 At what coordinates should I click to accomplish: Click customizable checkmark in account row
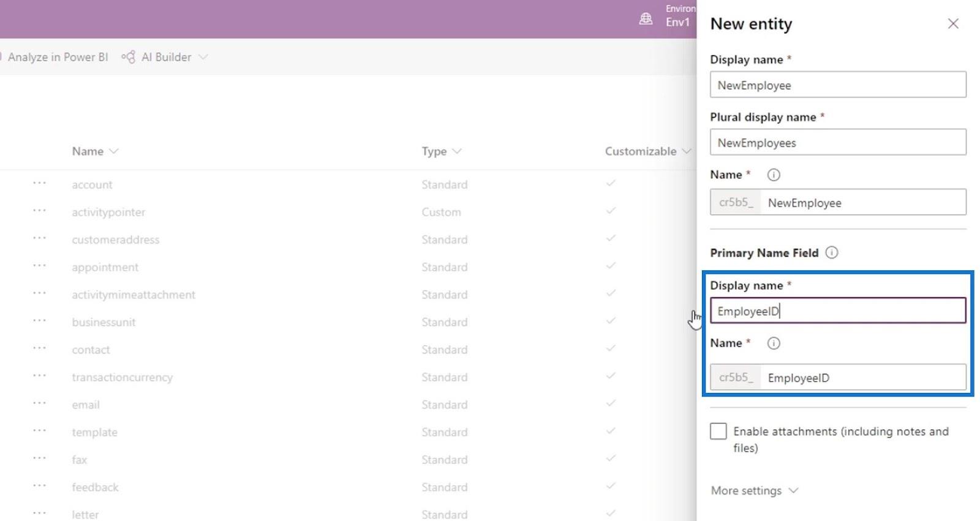click(x=611, y=183)
